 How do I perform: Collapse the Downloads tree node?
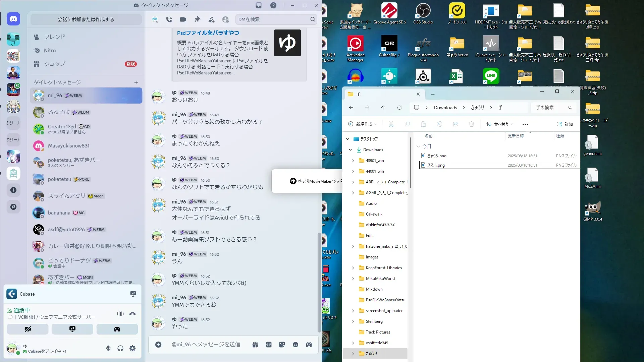tap(350, 150)
